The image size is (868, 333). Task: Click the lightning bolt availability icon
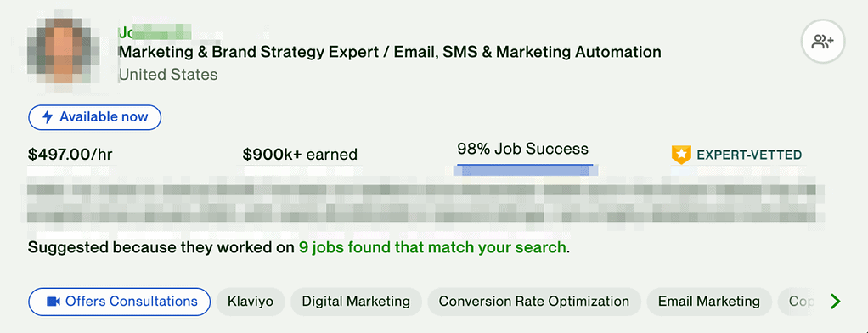tap(48, 117)
